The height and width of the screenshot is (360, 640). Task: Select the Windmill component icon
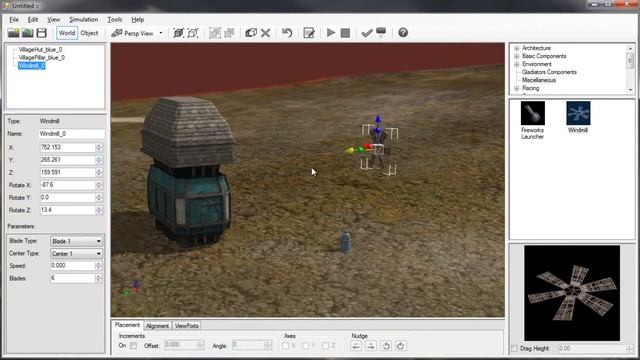click(x=578, y=113)
